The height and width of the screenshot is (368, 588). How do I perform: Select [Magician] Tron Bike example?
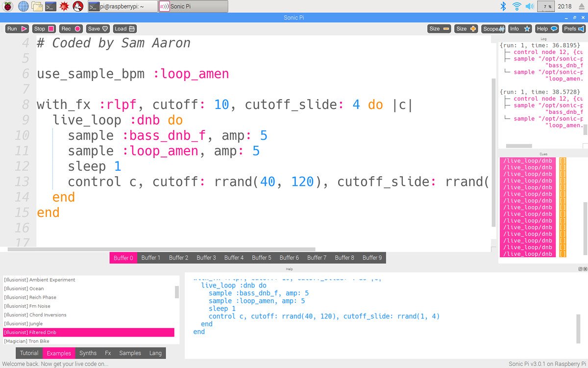89,341
